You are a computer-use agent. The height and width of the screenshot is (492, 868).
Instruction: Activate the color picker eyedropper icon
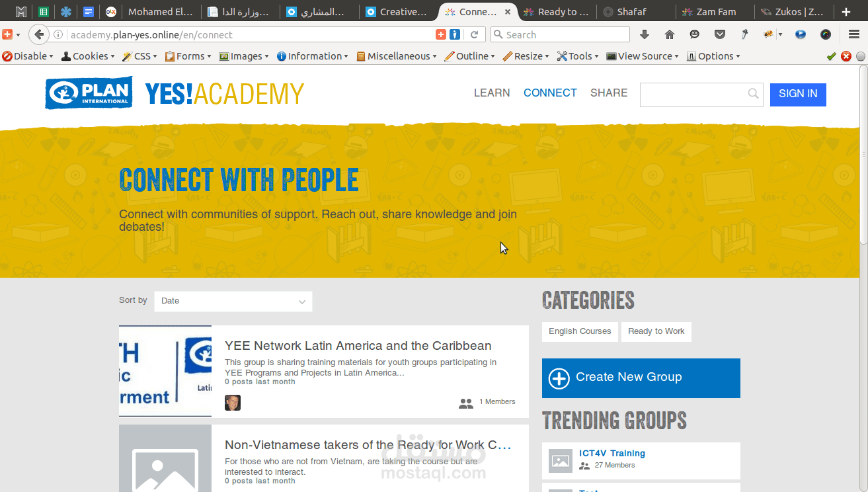click(x=744, y=34)
